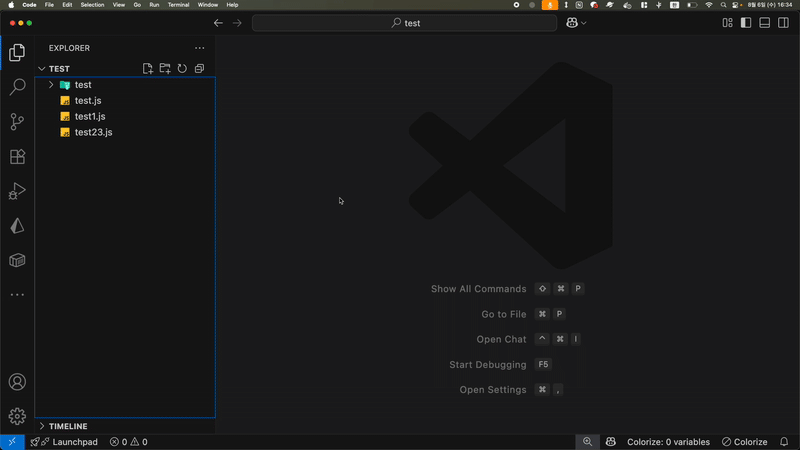Viewport: 800px width, 450px height.
Task: Expand the test folder in Explorer
Action: [x=51, y=85]
